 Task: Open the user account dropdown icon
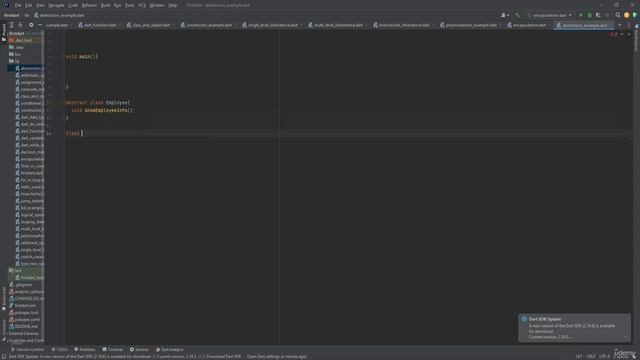[504, 15]
